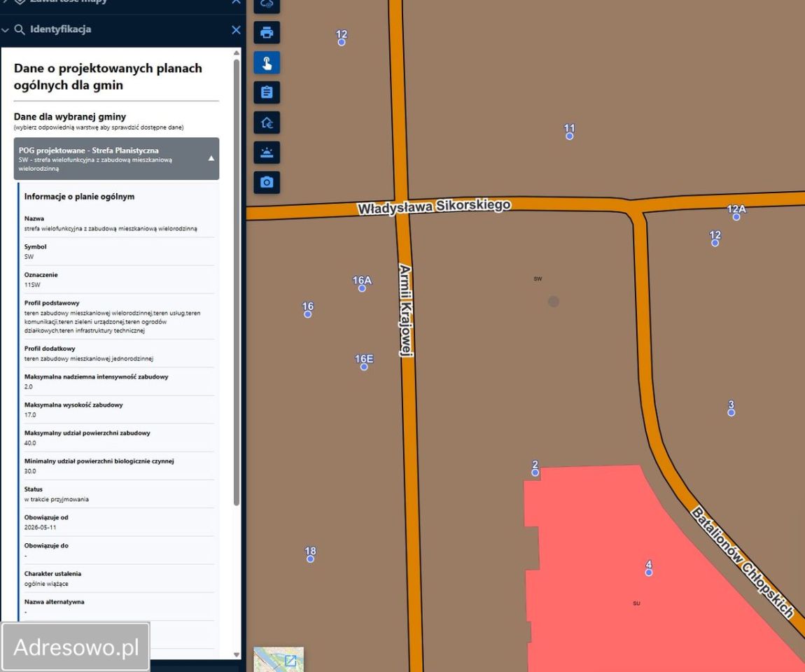Click the SW zone label on map
The height and width of the screenshot is (672, 805).
[x=538, y=279]
